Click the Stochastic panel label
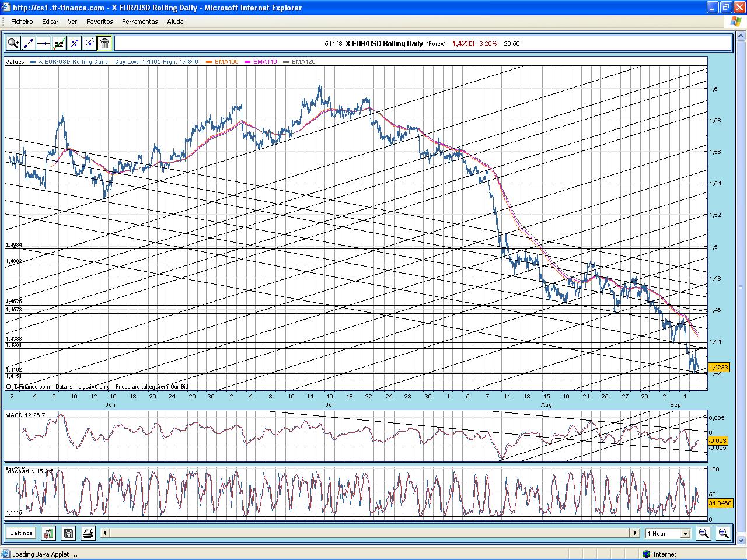The width and height of the screenshot is (747, 560). click(x=30, y=470)
